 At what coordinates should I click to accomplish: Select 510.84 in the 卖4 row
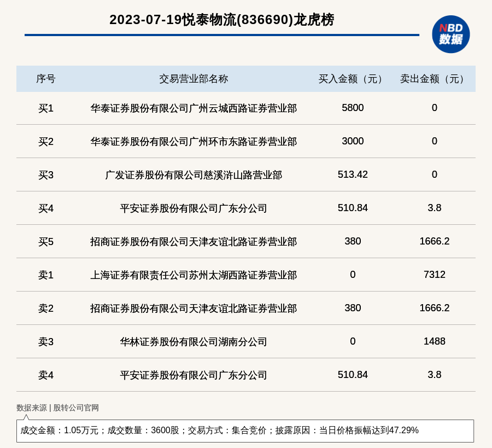pos(353,375)
